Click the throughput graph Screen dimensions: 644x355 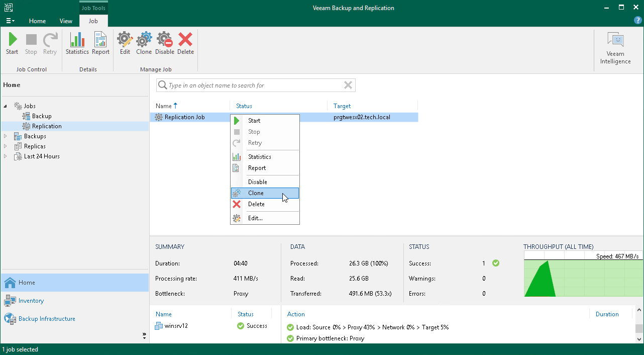[583, 274]
